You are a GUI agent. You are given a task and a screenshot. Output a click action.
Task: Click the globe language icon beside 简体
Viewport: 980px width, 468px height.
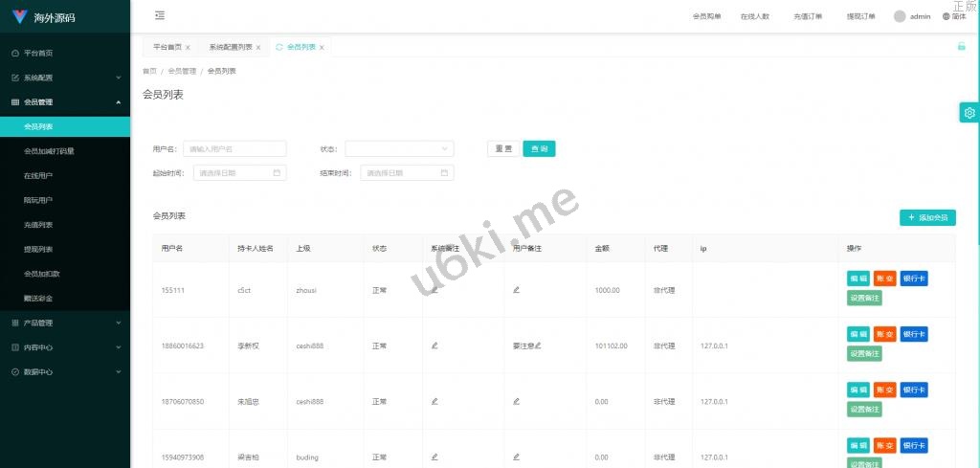pos(947,16)
